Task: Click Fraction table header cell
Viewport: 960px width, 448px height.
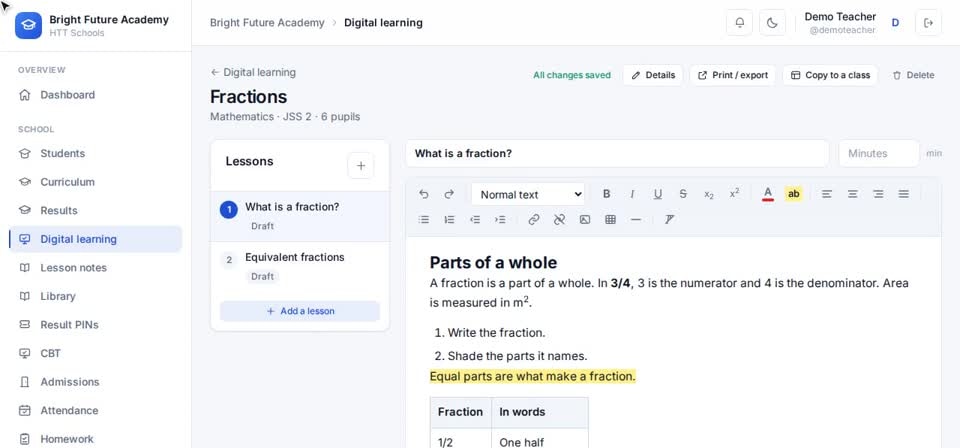Action: tap(461, 412)
